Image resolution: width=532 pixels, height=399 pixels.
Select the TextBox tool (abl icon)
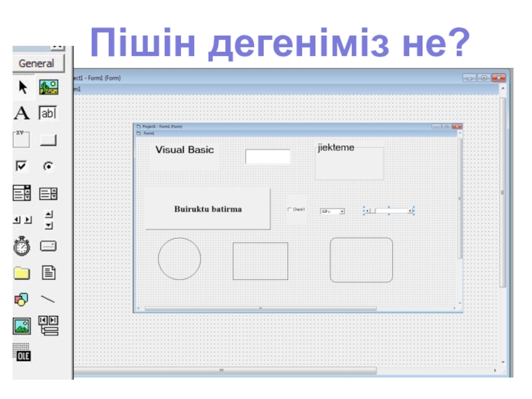(48, 113)
